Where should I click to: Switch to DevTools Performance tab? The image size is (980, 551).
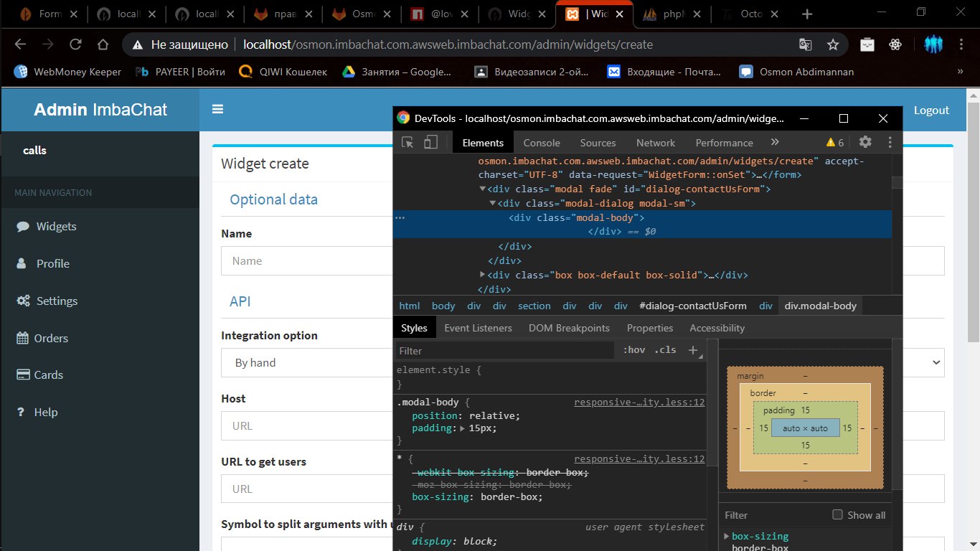pos(724,143)
